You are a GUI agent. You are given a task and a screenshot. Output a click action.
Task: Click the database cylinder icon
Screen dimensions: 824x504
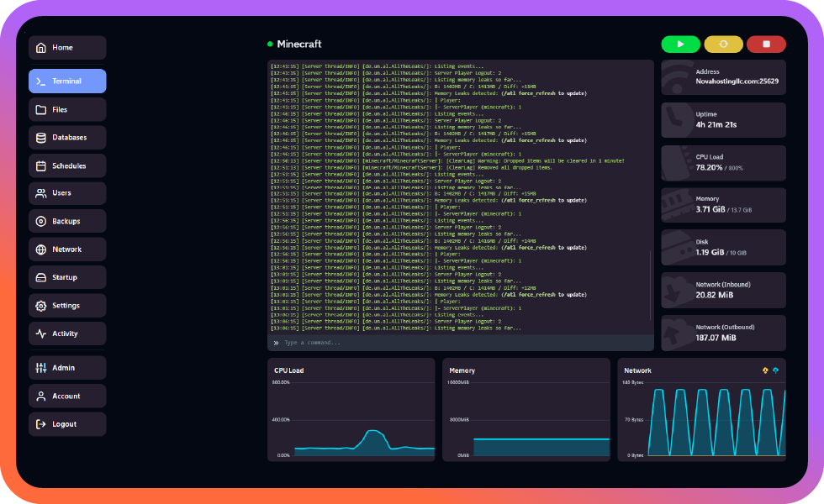[41, 138]
